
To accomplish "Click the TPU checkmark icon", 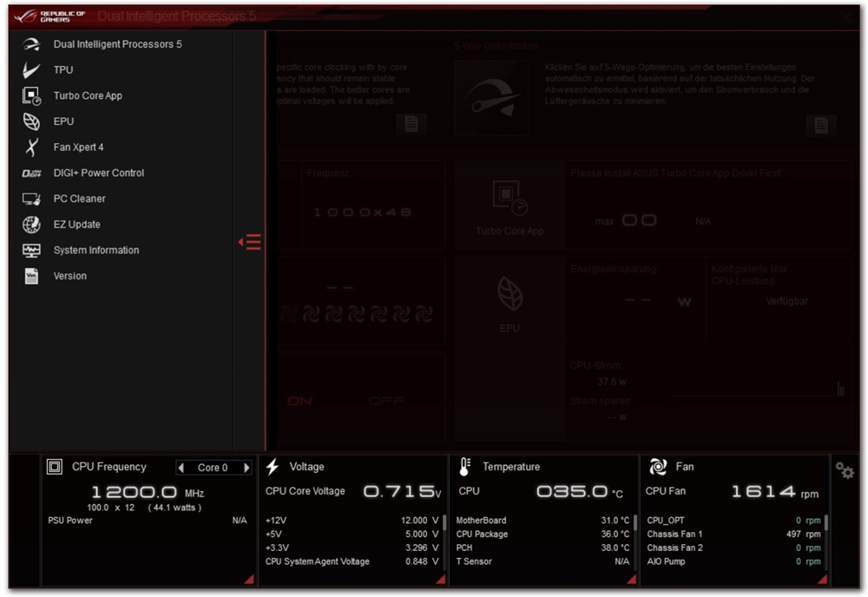I will click(x=31, y=69).
